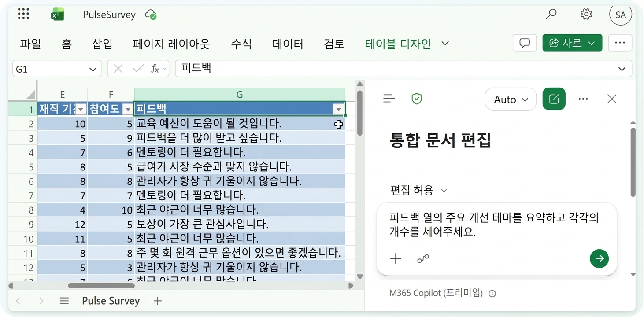Open the fx function dropdown arrow
This screenshot has height=317, width=644.
point(165,69)
